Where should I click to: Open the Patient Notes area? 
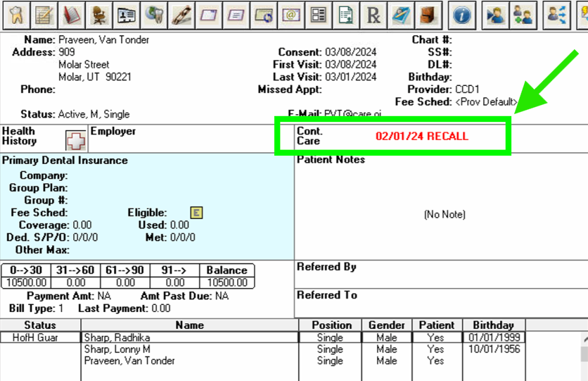coord(442,210)
